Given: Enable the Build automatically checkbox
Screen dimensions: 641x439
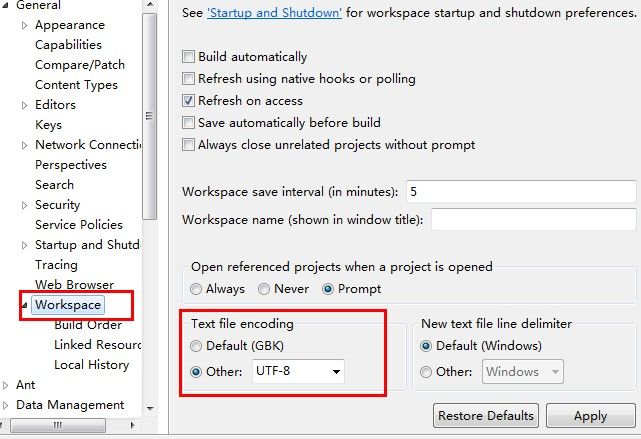Looking at the screenshot, I should click(188, 56).
